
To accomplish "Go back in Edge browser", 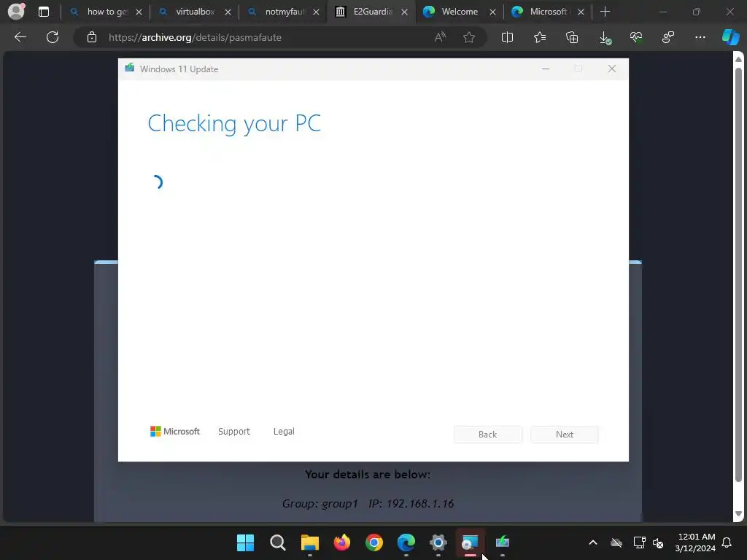I will (x=20, y=37).
